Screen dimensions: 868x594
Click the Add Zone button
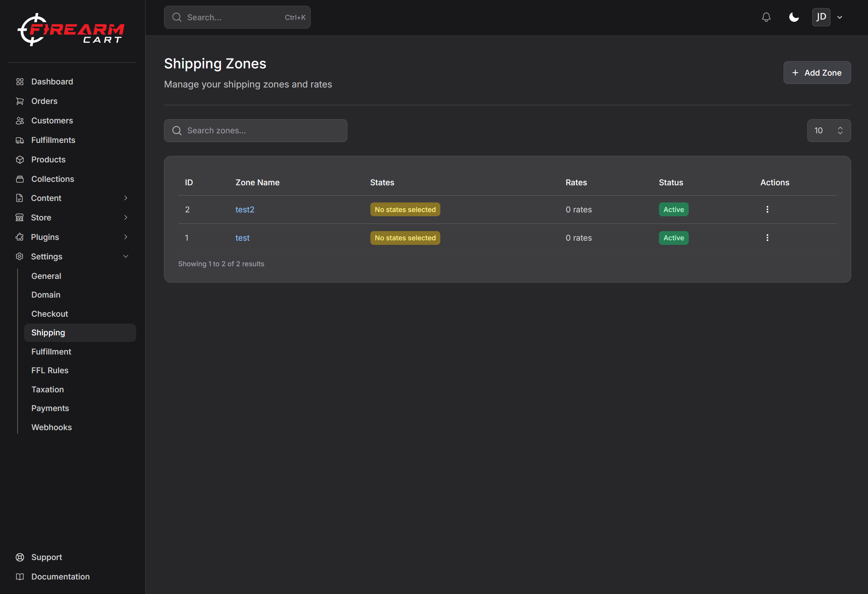(x=817, y=73)
